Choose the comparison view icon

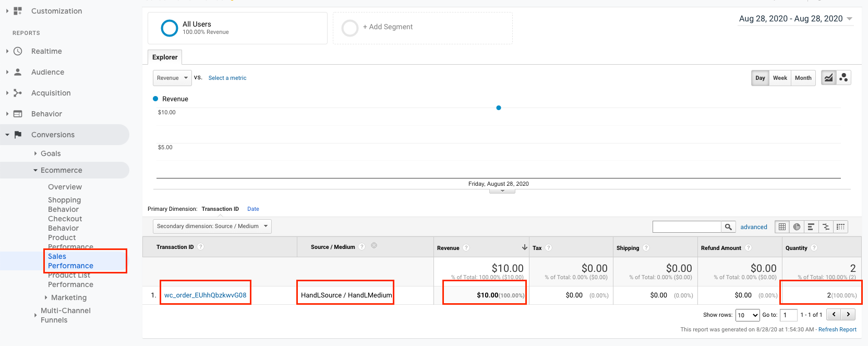coord(826,226)
